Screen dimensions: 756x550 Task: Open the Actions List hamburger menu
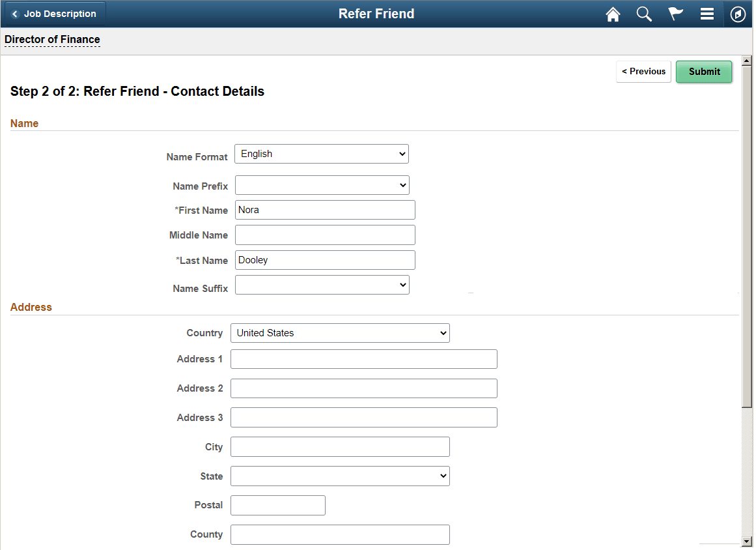[x=707, y=14]
